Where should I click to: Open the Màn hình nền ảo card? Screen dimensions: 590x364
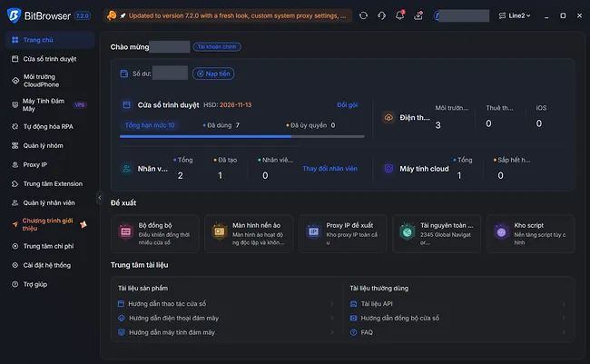pos(249,233)
